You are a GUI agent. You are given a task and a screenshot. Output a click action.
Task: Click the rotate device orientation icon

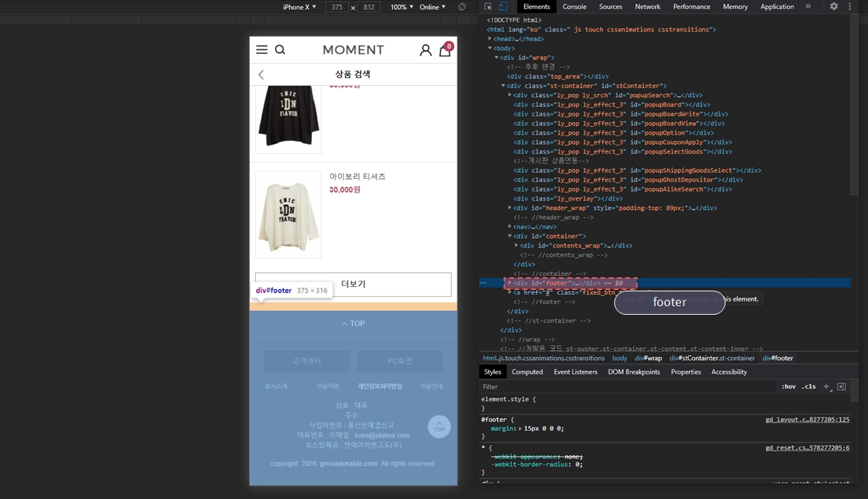click(462, 7)
